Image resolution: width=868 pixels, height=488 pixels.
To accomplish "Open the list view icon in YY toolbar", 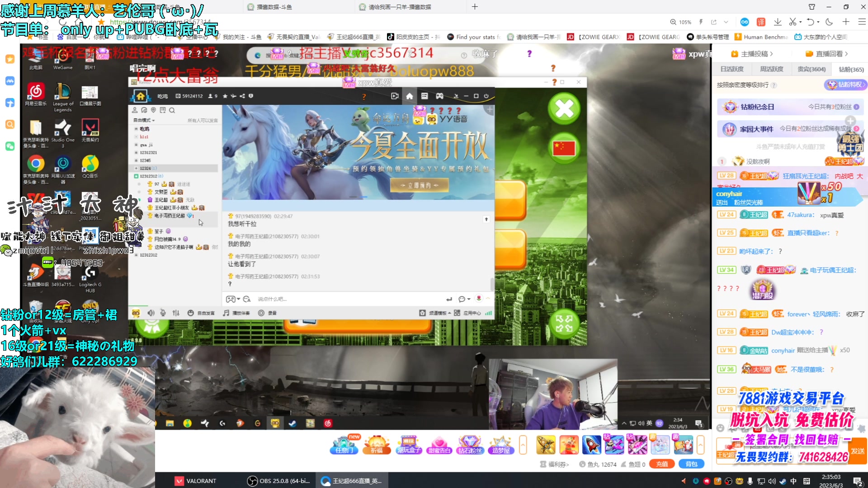I will click(425, 96).
